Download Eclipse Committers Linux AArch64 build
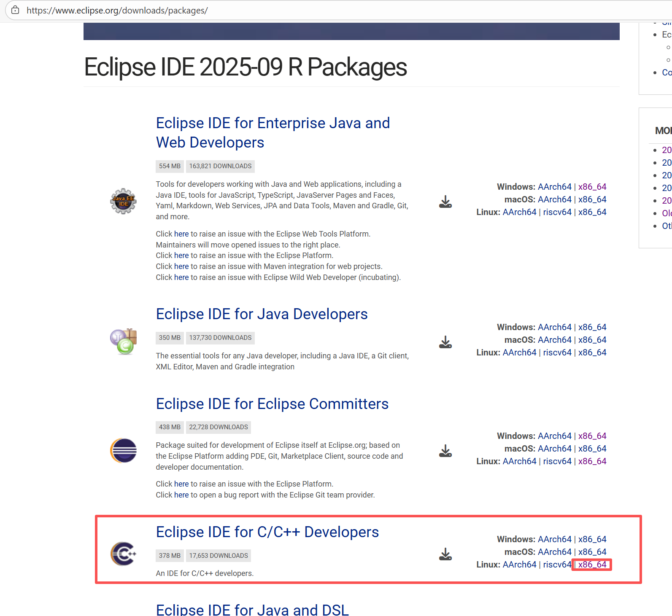Image resolution: width=672 pixels, height=616 pixels. (x=519, y=461)
